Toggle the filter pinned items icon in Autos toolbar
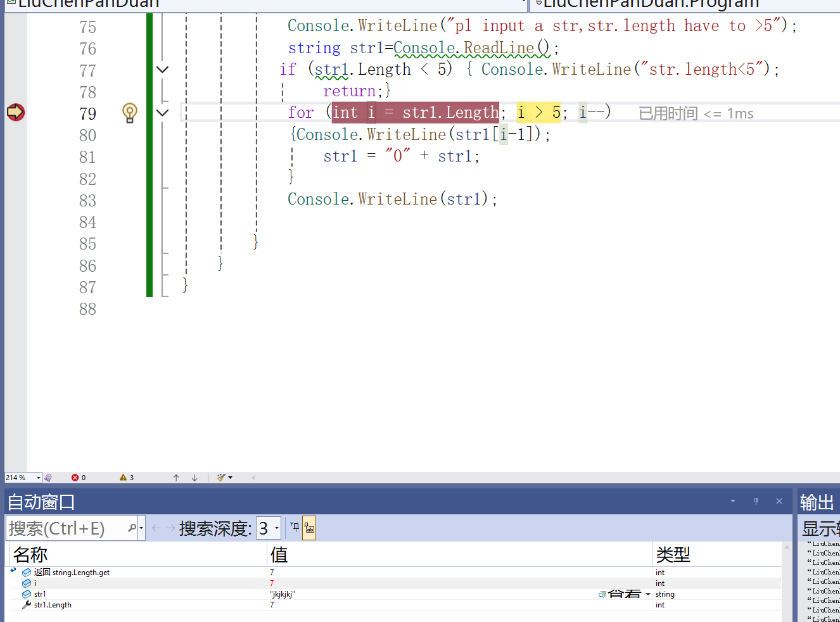The width and height of the screenshot is (840, 622). (x=295, y=527)
